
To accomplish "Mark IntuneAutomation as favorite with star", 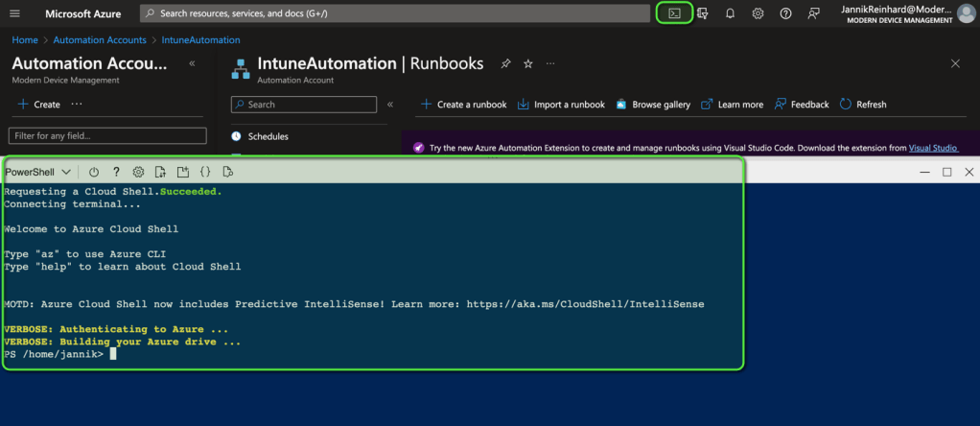I will pyautogui.click(x=527, y=63).
